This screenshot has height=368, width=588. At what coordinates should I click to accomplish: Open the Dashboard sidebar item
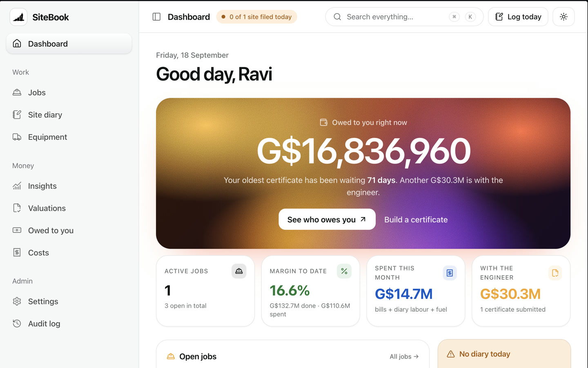tap(69, 44)
